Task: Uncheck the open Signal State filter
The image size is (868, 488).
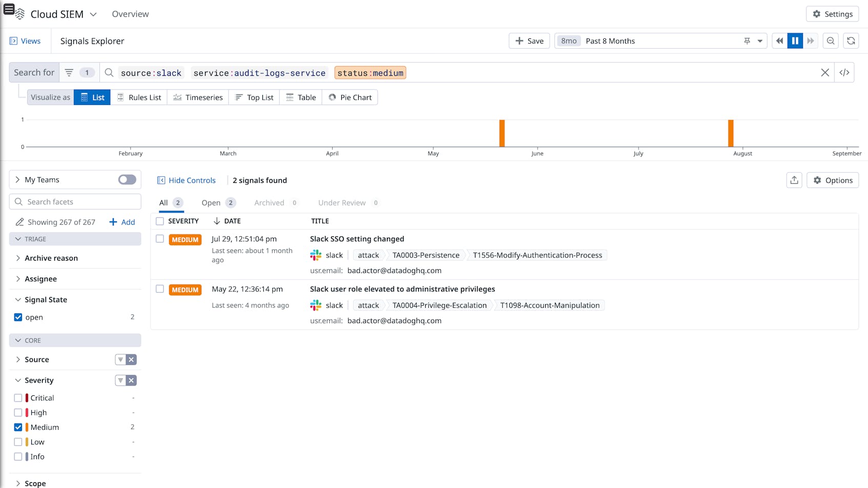Action: point(18,317)
